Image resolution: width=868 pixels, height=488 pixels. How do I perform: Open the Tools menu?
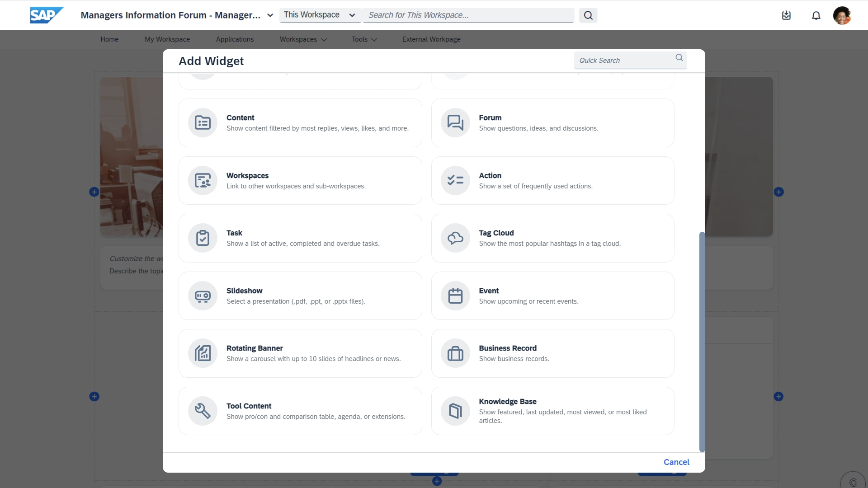[364, 39]
